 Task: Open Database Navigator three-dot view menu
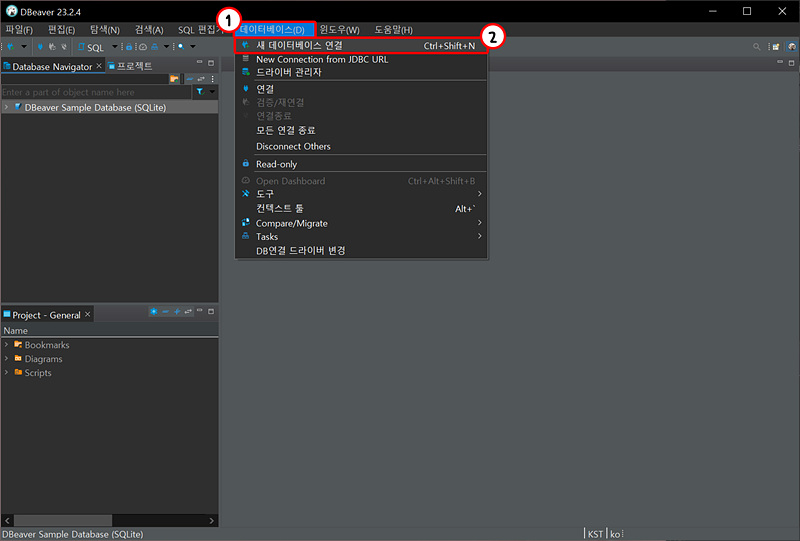tap(212, 79)
